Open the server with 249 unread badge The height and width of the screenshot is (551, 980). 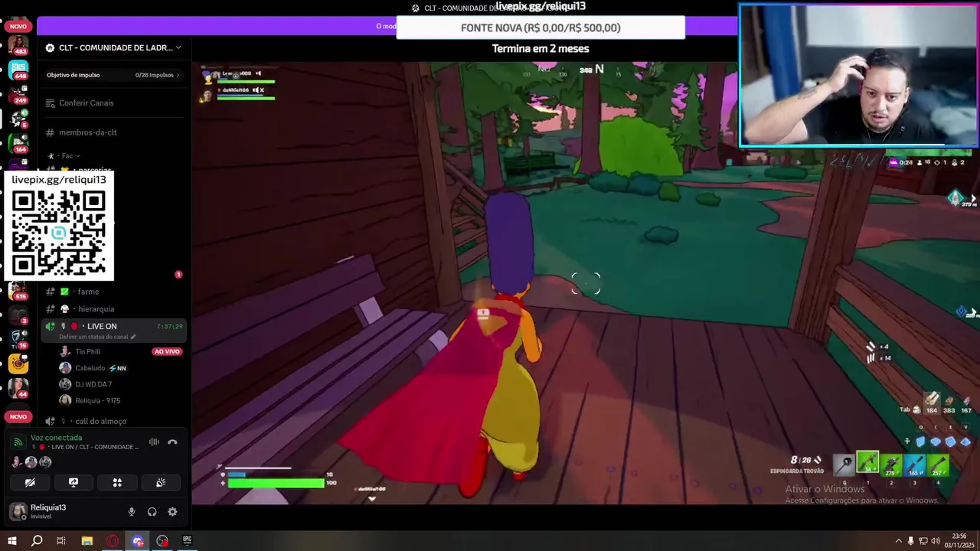click(18, 93)
